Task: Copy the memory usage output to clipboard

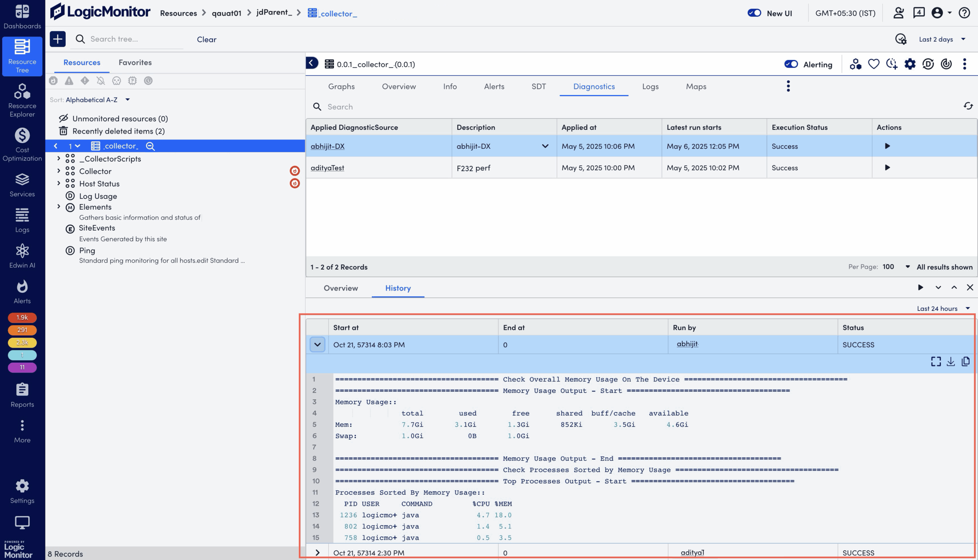Action: coord(966,361)
